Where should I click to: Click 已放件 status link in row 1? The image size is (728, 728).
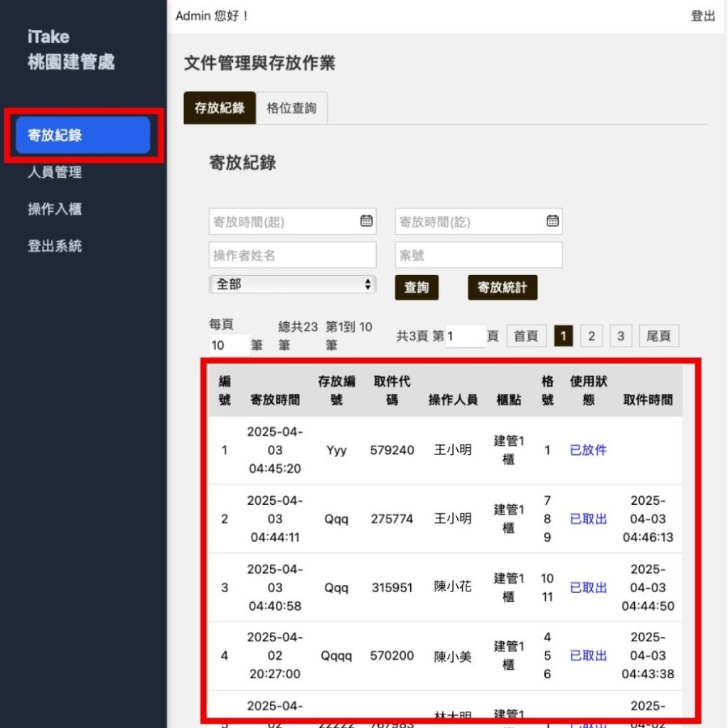click(x=589, y=450)
